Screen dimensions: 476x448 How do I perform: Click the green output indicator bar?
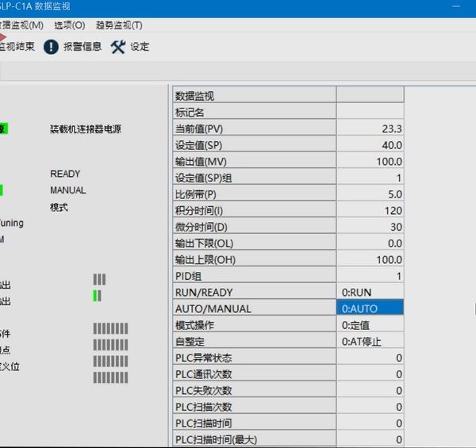(97, 296)
